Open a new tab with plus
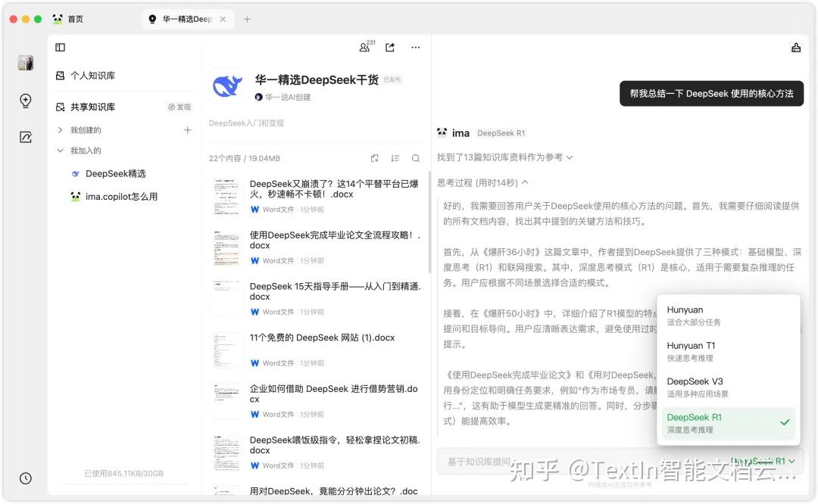Screen dimensions: 818x504 [x=247, y=19]
